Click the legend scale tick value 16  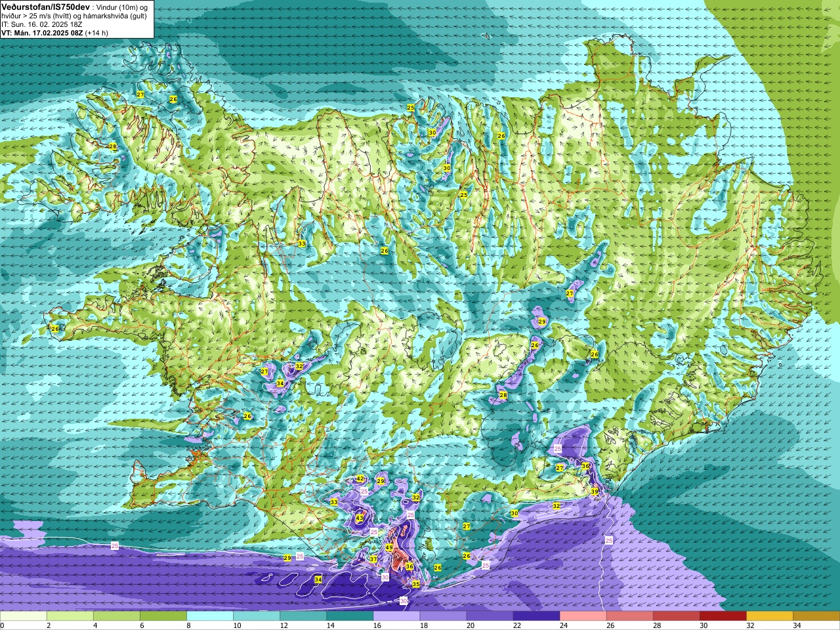377,625
